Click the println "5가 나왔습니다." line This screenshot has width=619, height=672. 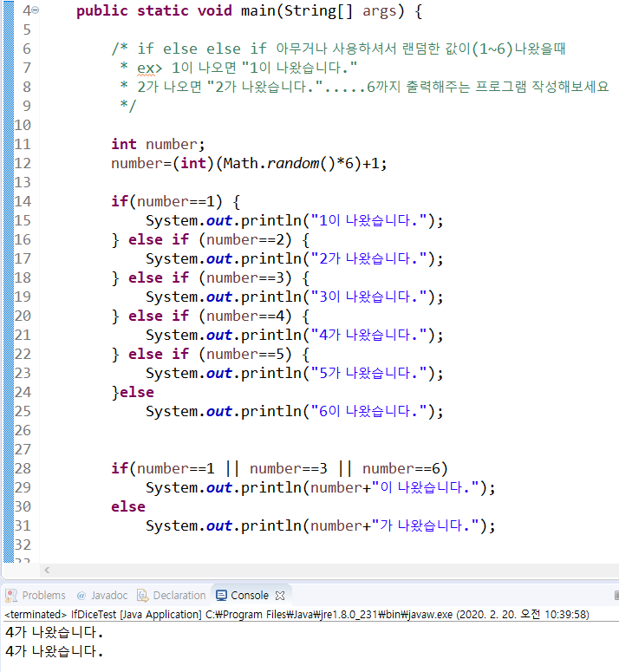click(294, 373)
